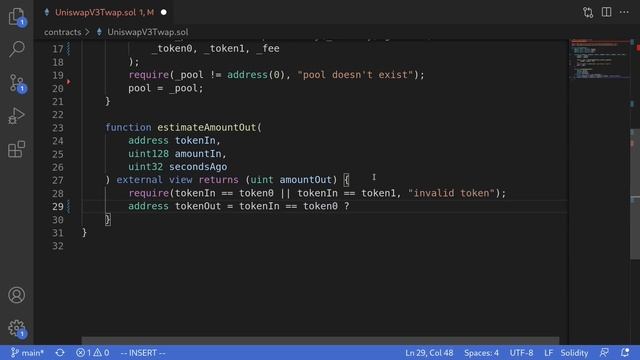
Task: Click amountOut return variable on line 27
Action: coord(306,180)
